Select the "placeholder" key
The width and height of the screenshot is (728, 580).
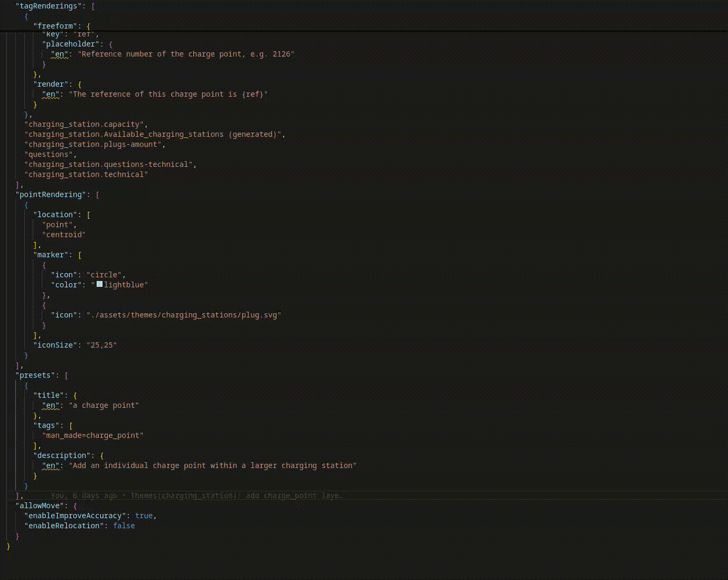(x=71, y=44)
